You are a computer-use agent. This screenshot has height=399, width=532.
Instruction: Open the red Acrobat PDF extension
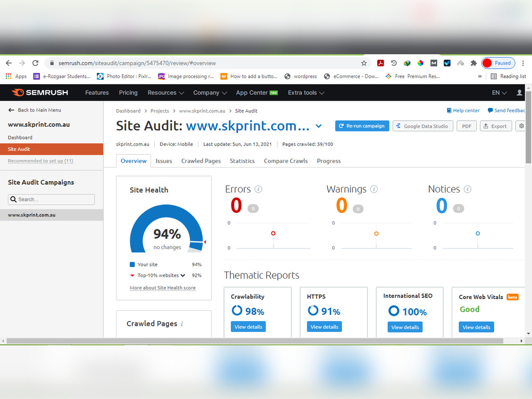tap(380, 63)
